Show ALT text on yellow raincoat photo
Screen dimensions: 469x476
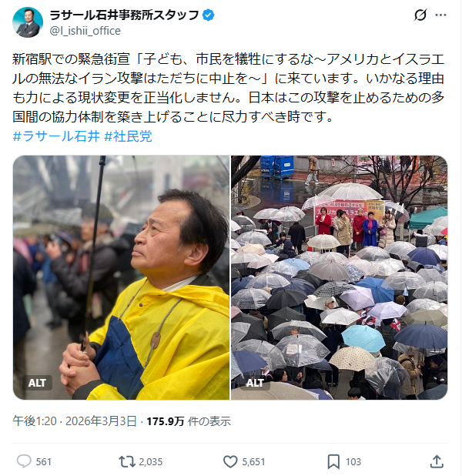tap(37, 383)
